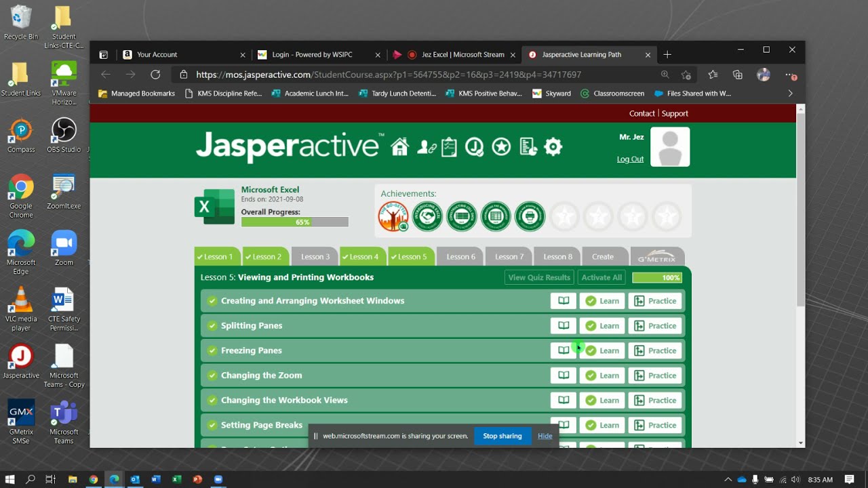Click Activate All button
The width and height of the screenshot is (868, 488).
(601, 277)
